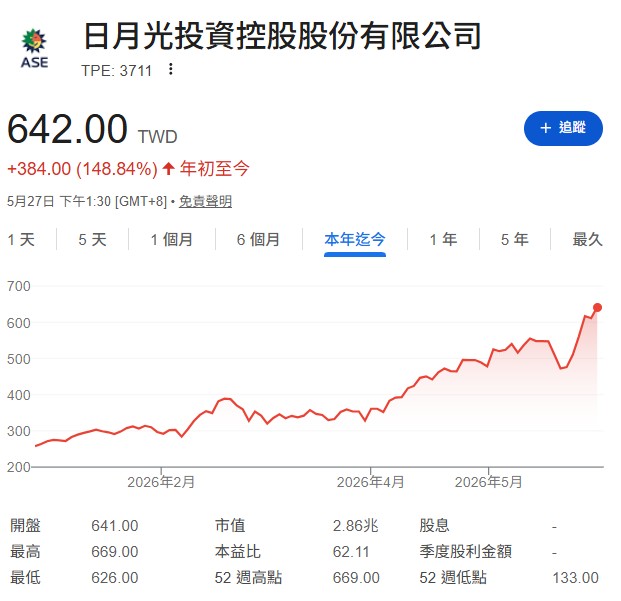Click the 年初至今 label beside the arrow
Image resolution: width=621 pixels, height=601 pixels.
click(214, 169)
